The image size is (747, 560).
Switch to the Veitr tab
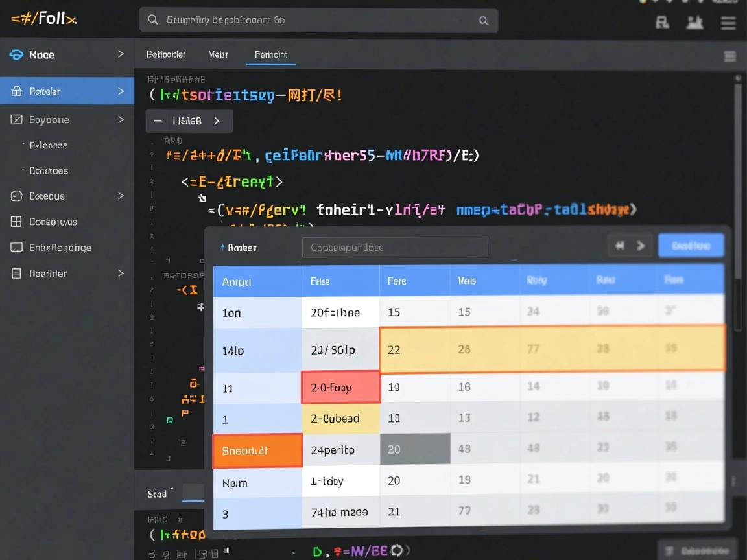pyautogui.click(x=219, y=54)
